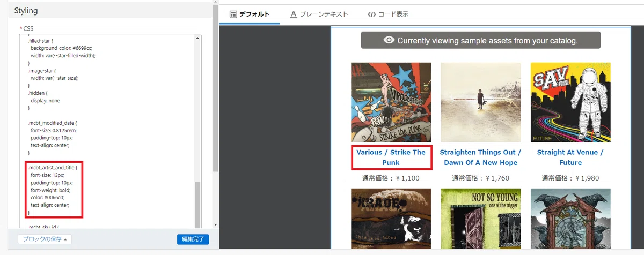Click the 通常価格：¥1,980 price text
This screenshot has height=255, width=644.
pos(570,178)
